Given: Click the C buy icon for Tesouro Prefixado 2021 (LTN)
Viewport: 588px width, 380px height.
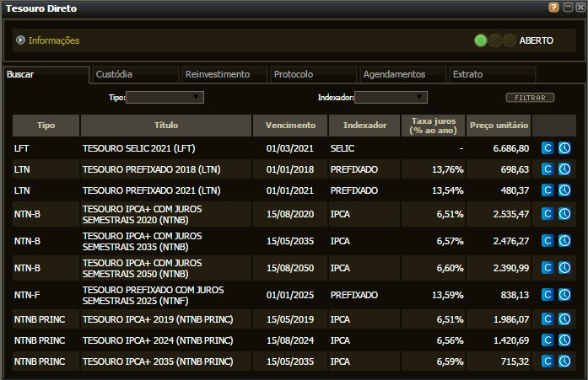Looking at the screenshot, I should 547,190.
